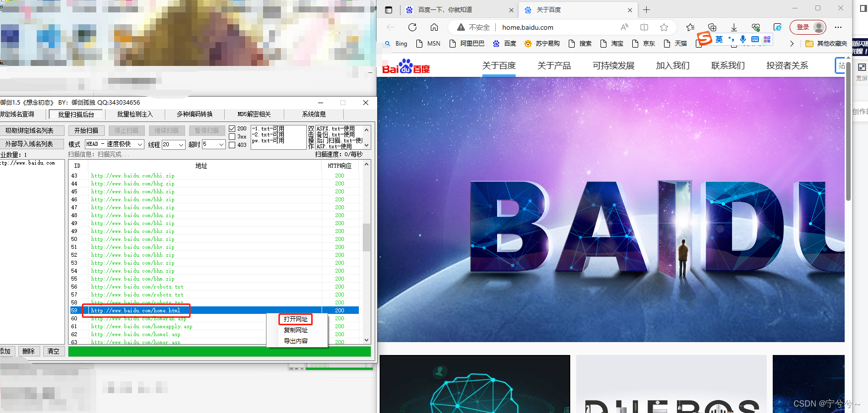Click the 登录 profile button
The image size is (868, 413).
[x=808, y=27]
